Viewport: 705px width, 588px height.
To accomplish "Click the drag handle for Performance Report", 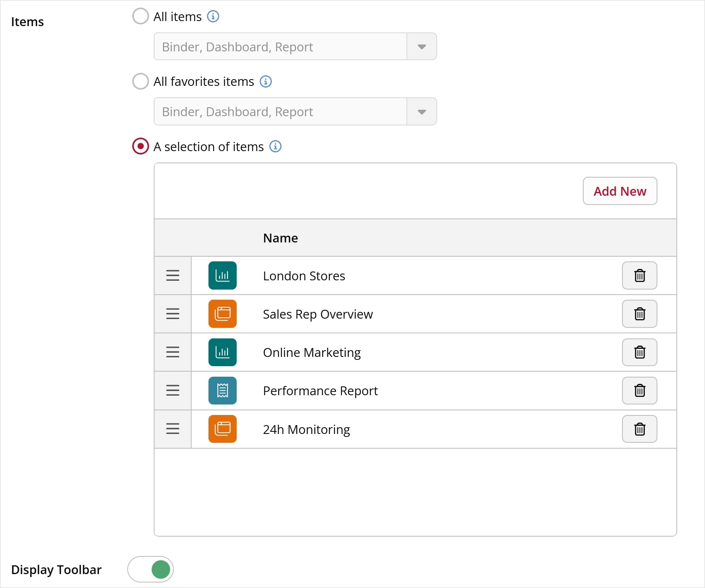I will (x=173, y=391).
